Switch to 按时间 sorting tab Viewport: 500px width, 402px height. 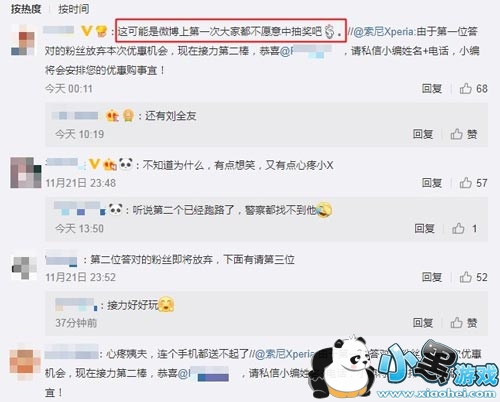point(74,9)
